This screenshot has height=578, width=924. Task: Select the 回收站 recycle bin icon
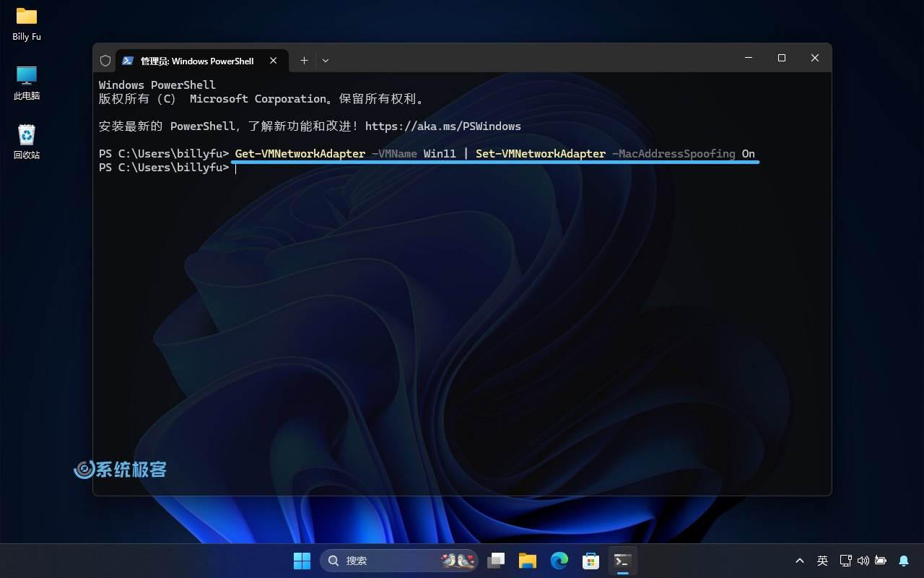(x=27, y=142)
